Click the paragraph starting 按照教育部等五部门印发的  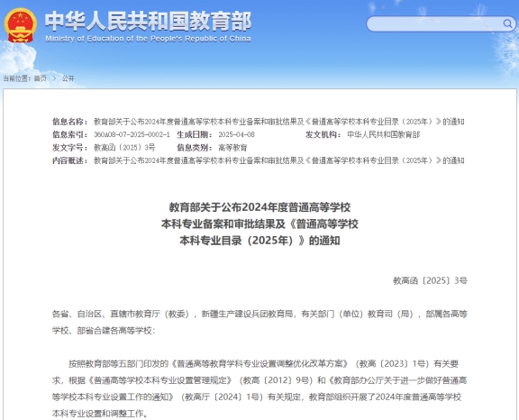259,388
